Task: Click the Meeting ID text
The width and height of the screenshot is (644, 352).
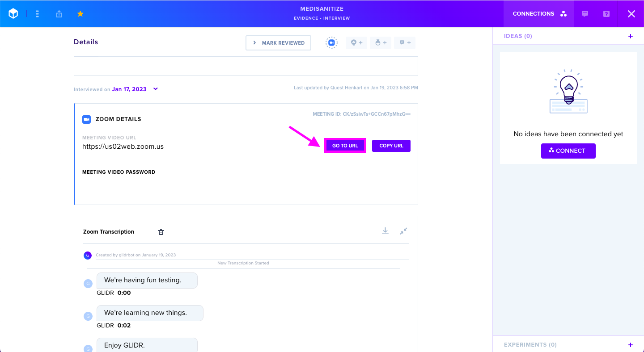Action: pyautogui.click(x=362, y=114)
